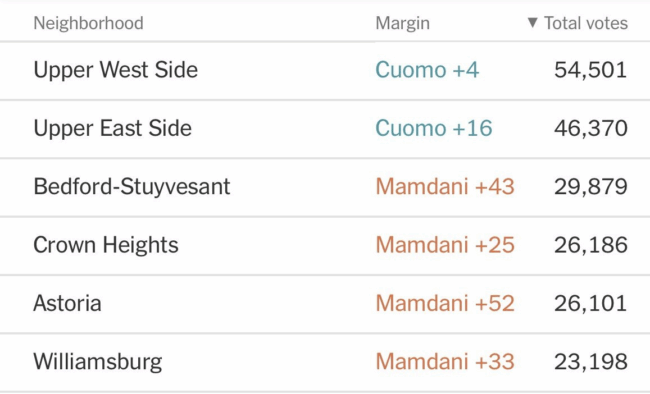Click the Cuomo +4 margin value
This screenshot has width=650, height=394.
(x=427, y=70)
